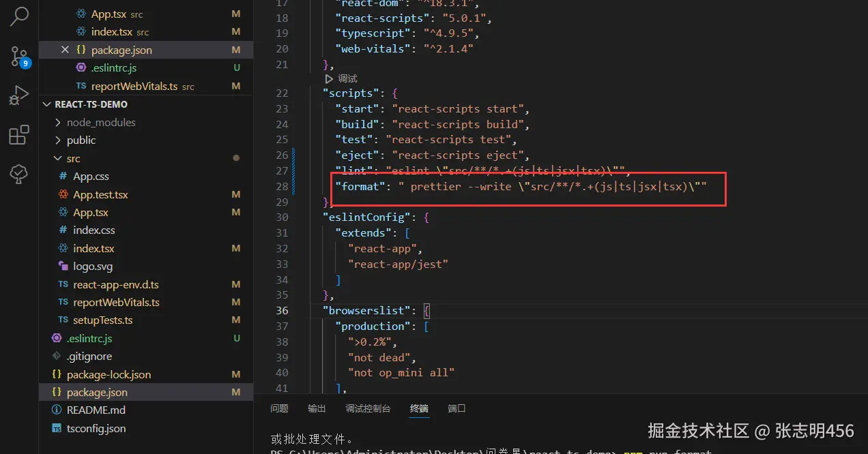The height and width of the screenshot is (454, 868).
Task: Click the "not op_mini all" string
Action: tap(401, 373)
